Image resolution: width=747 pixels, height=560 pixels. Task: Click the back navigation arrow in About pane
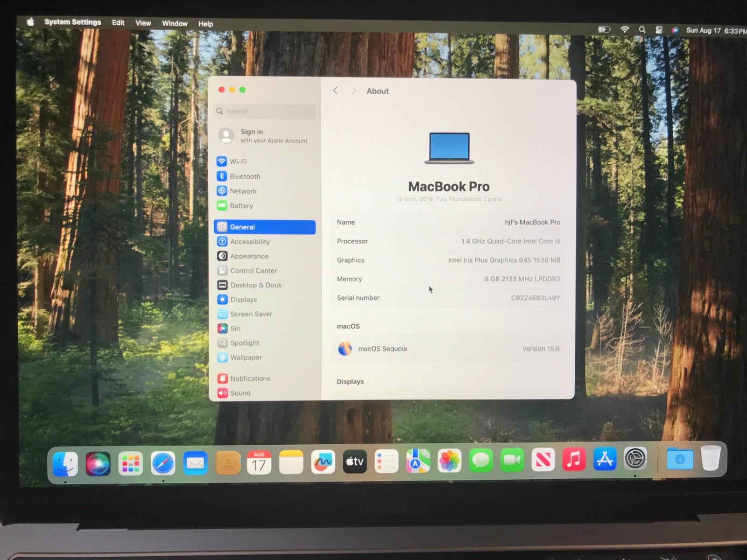[x=335, y=91]
